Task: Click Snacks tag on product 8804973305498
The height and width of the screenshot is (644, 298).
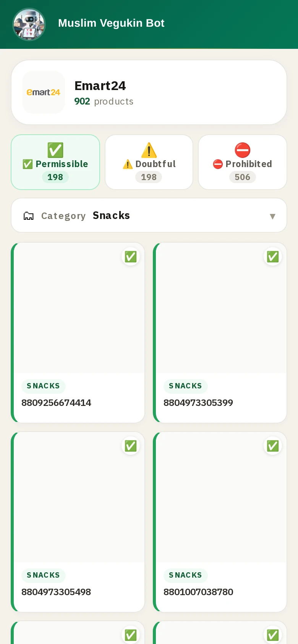Action: (44, 575)
